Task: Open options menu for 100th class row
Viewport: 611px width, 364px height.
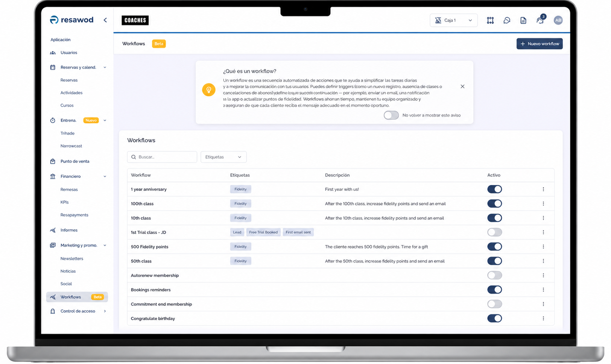Action: pyautogui.click(x=543, y=203)
